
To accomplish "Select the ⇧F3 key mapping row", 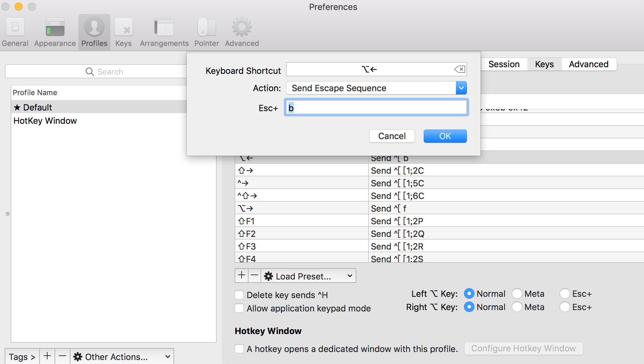I will click(439, 246).
